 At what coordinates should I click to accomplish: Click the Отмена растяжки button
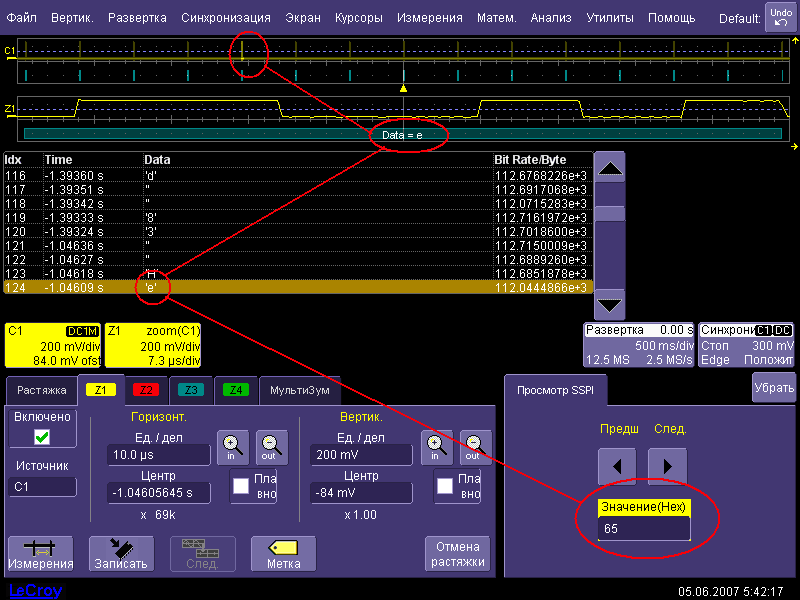(458, 553)
